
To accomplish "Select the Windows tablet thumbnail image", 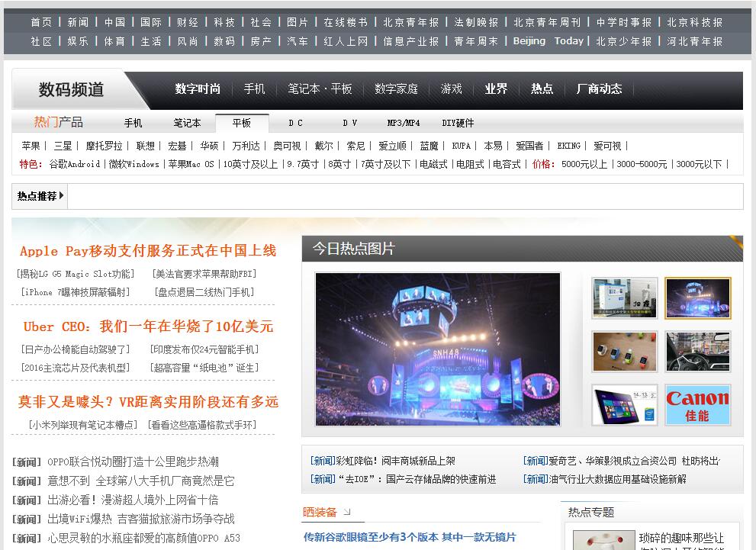I will pos(624,404).
